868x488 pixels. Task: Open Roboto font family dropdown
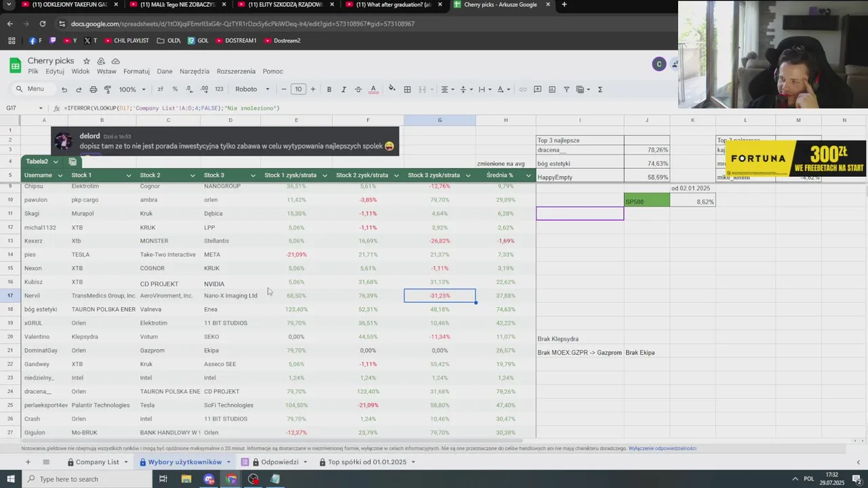coord(252,89)
